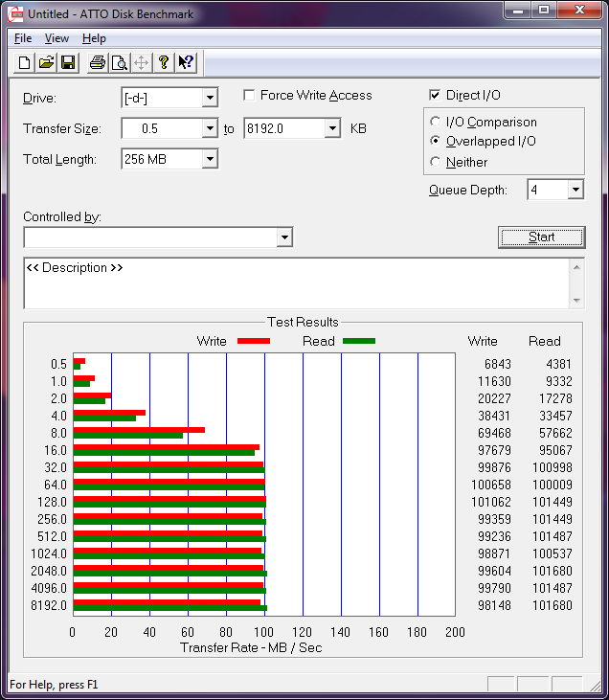Click the read value 100998
The width and height of the screenshot is (609, 700).
click(553, 467)
